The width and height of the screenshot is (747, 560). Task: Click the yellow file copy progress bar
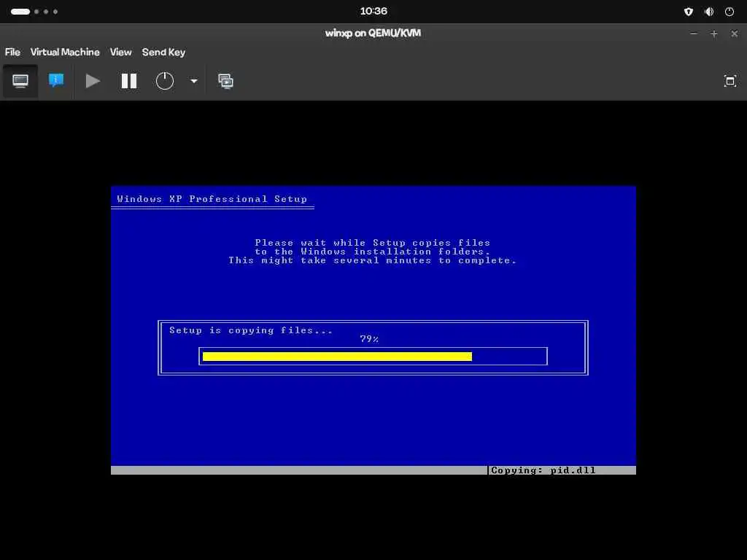coord(337,356)
